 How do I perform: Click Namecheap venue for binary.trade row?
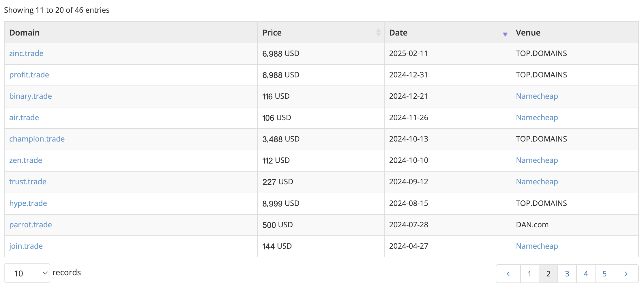pos(537,96)
